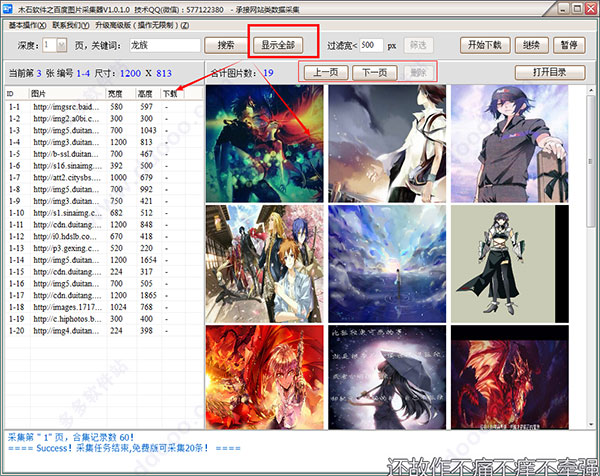This screenshot has height=476, width=600.
Task: Select row 1-9 in the image list
Action: [104, 201]
